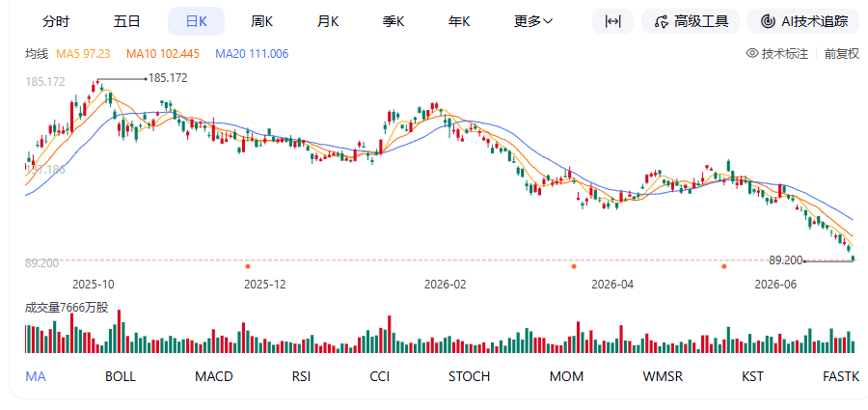Open 高级工具 advanced tools
The width and height of the screenshot is (868, 410).
[691, 21]
